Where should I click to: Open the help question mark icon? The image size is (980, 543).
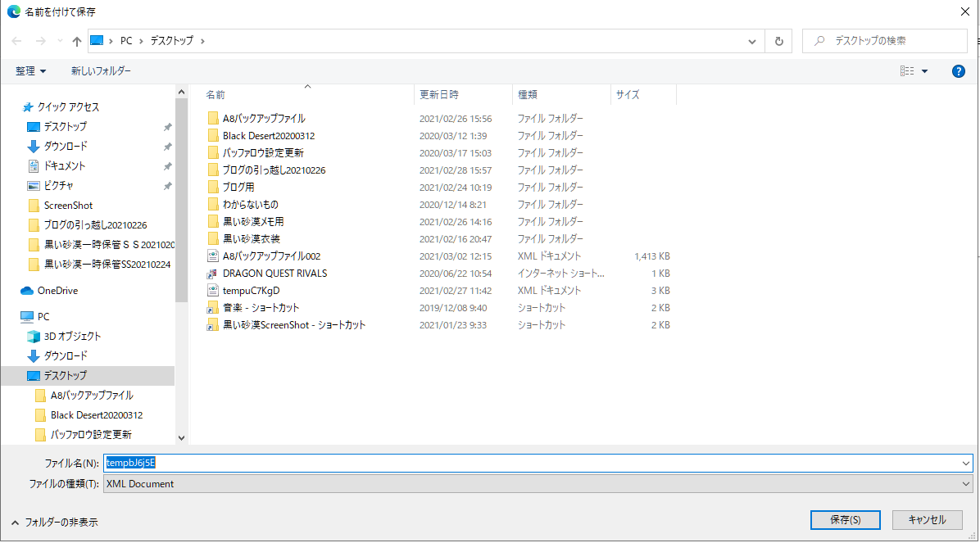(x=958, y=71)
